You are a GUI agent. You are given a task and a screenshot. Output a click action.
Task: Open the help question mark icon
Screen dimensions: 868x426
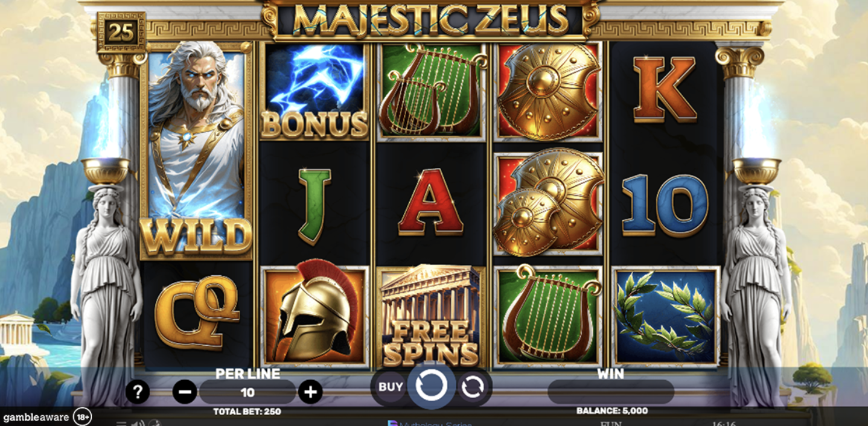[138, 392]
